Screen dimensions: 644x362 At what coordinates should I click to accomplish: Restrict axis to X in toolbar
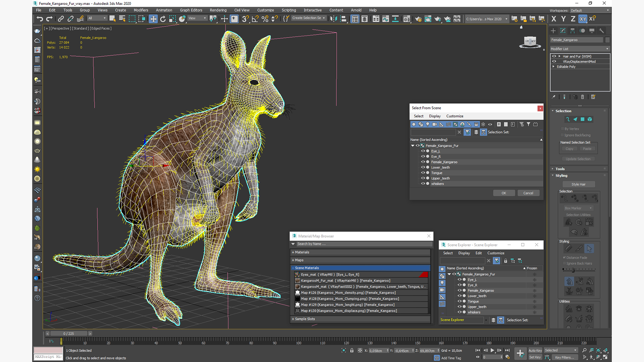click(x=554, y=19)
